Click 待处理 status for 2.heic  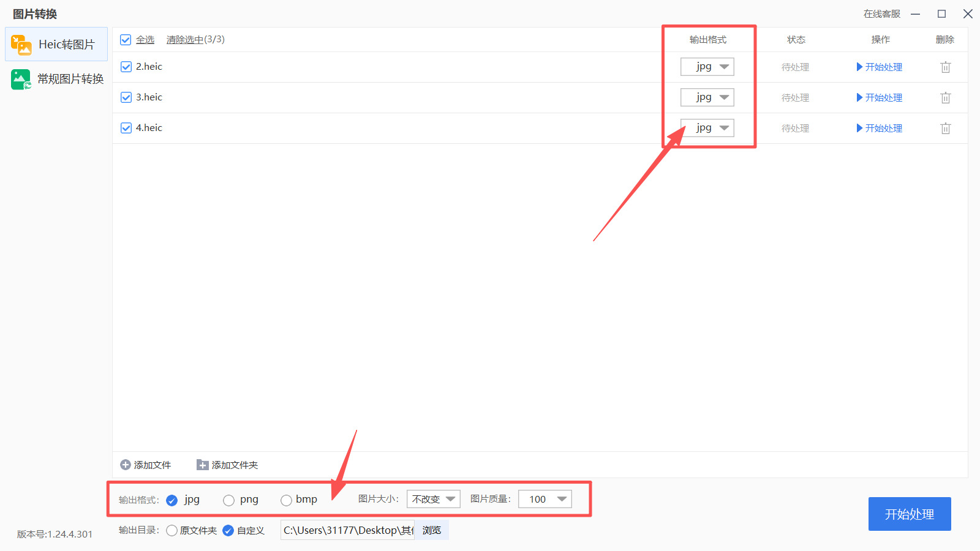[x=796, y=67]
